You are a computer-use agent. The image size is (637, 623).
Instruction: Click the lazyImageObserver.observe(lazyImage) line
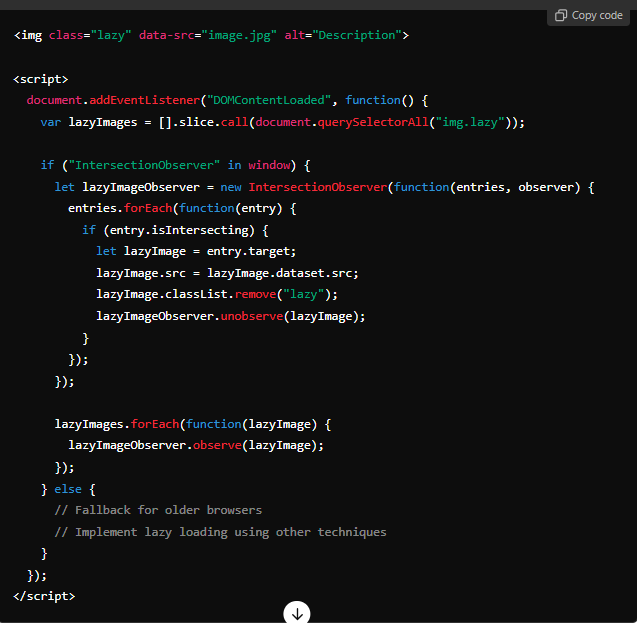196,446
